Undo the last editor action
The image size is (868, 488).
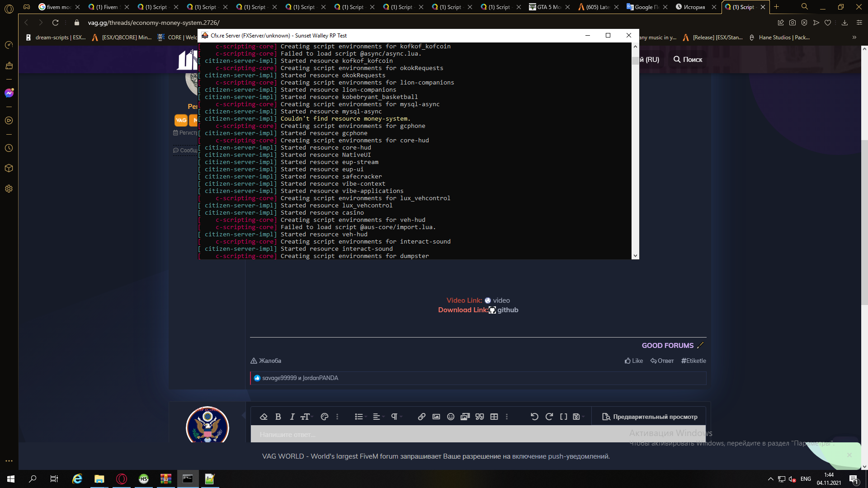coord(534,417)
